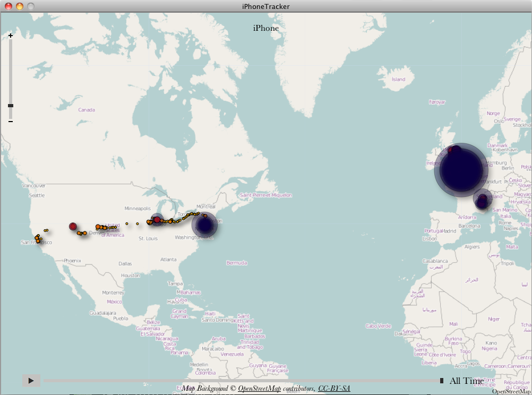Open the CC-BY-SA license link
Screen dimensions: 532x395
tap(334, 388)
